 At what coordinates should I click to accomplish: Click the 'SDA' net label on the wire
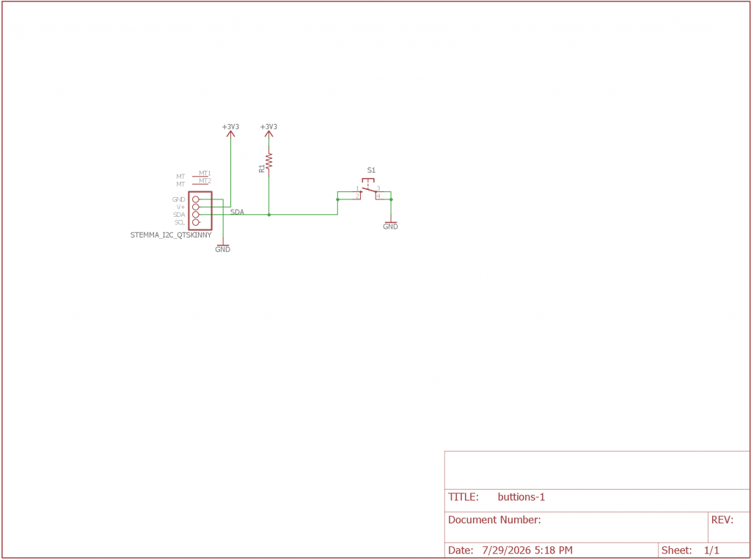(x=238, y=212)
